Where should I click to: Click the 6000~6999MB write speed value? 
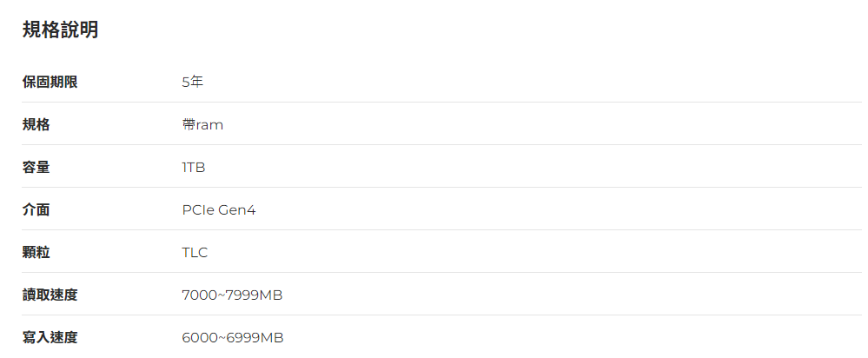click(x=232, y=337)
